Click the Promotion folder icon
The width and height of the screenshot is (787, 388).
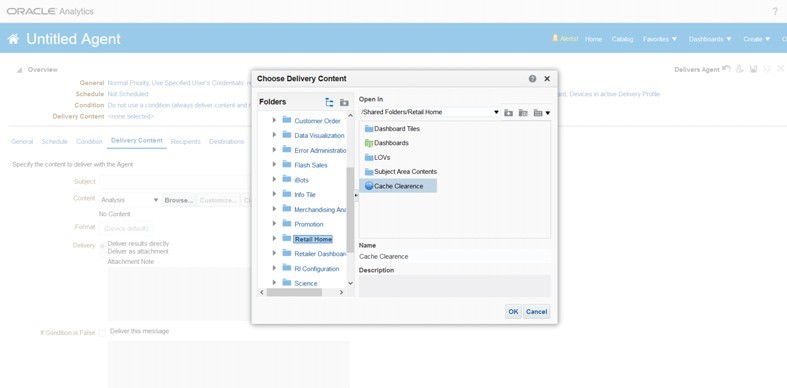pos(287,223)
